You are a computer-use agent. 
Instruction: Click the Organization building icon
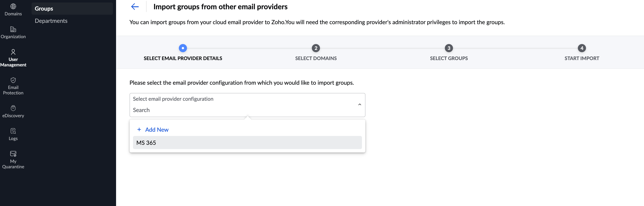[13, 29]
